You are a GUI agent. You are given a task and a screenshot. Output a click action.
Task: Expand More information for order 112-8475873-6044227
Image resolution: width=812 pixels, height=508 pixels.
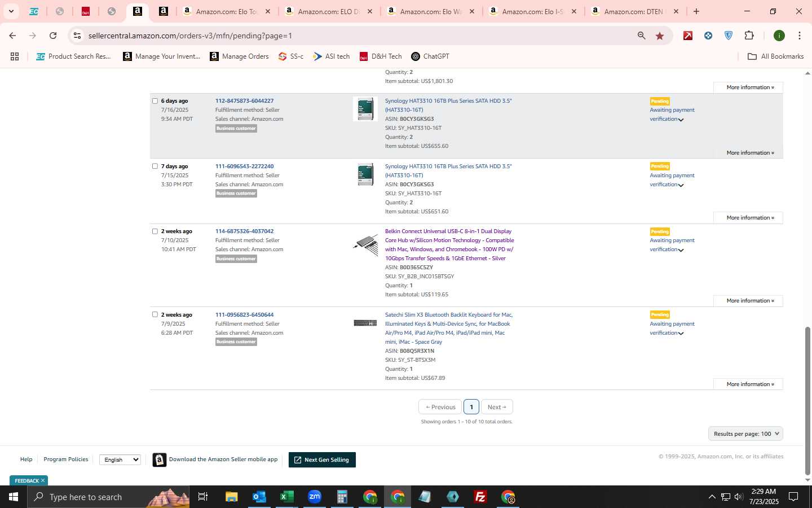tap(750, 153)
